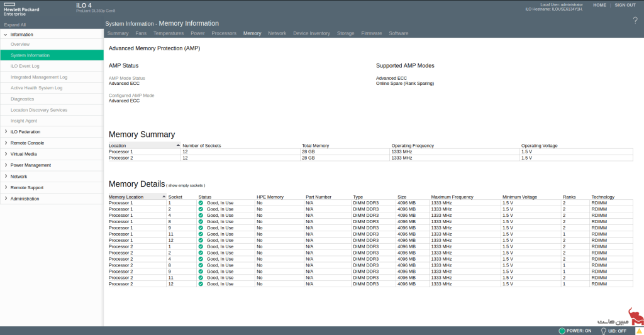Click the Maximum Frequency column header

pos(452,197)
